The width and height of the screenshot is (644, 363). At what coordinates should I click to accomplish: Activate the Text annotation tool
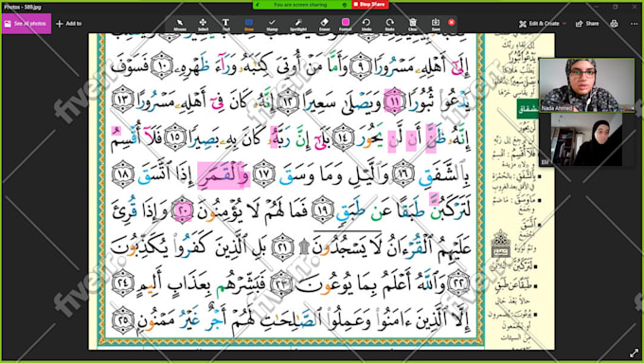pos(226,25)
